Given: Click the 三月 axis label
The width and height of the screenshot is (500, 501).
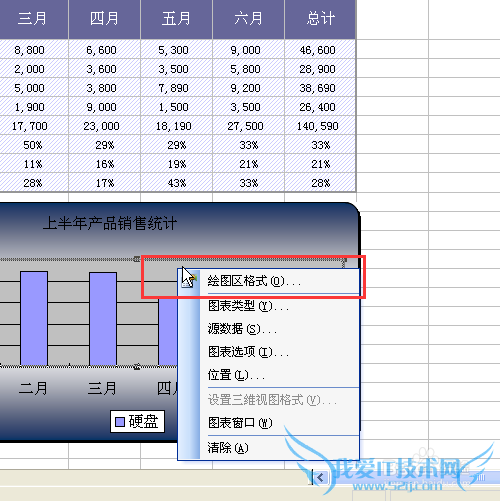Looking at the screenshot, I should click(x=102, y=388).
